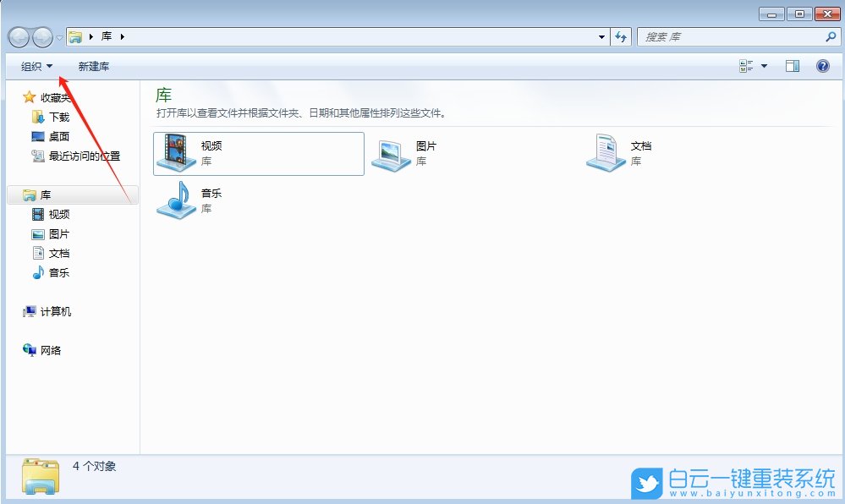
Task: Click the back navigation button
Action: [19, 36]
